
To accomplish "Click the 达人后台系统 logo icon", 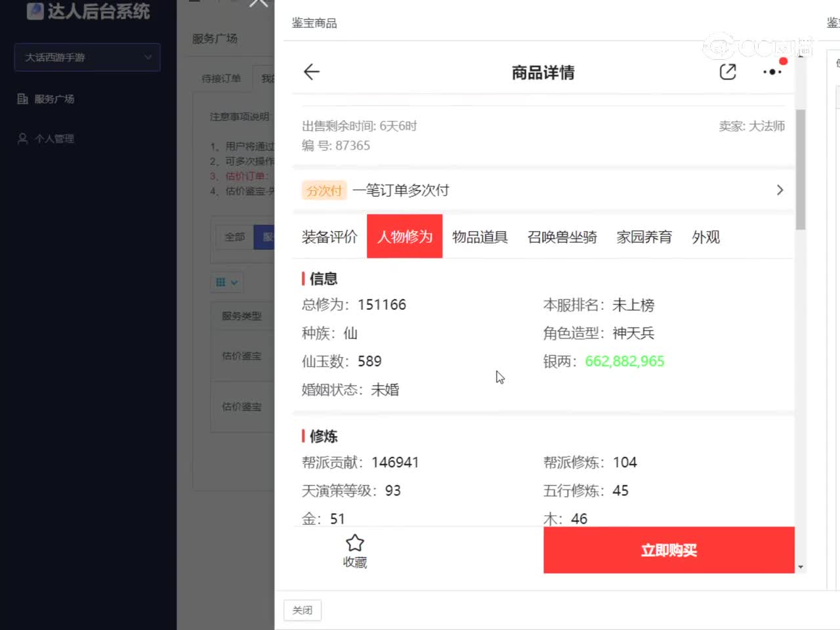I will [35, 11].
